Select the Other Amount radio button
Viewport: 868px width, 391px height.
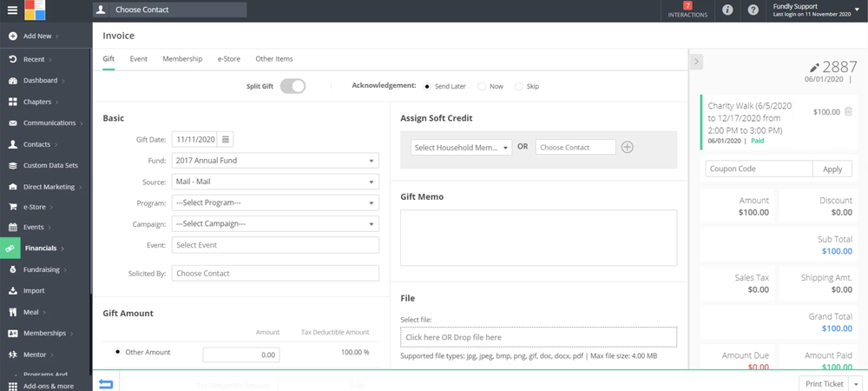117,352
